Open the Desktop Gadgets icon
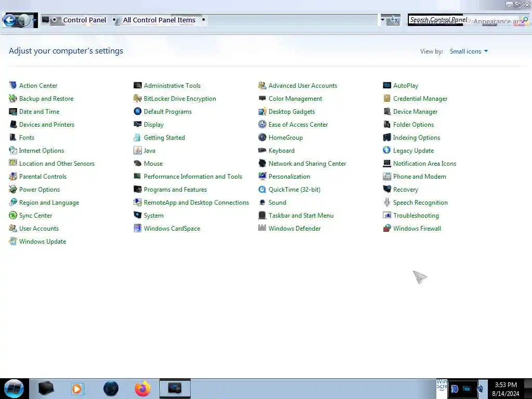Image resolution: width=532 pixels, height=399 pixels. point(262,112)
